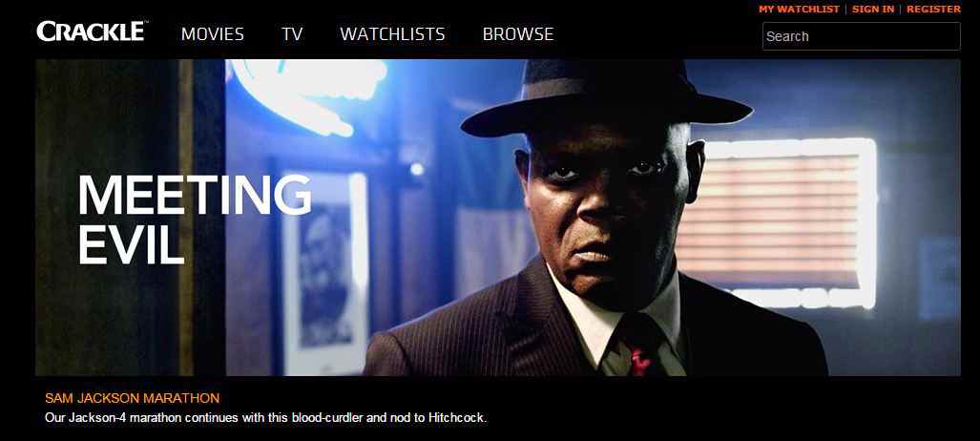Click the Jackson-4 marathon description text

[x=265, y=417]
